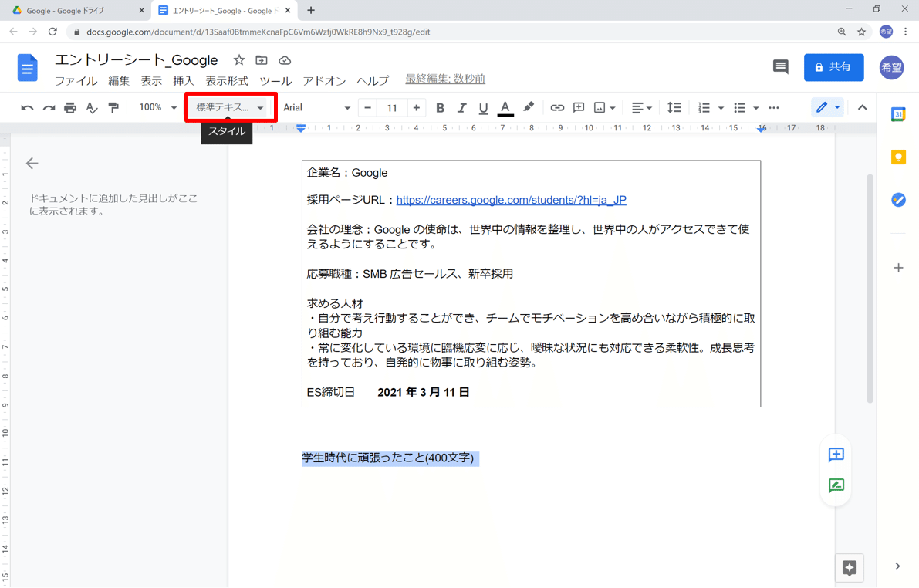Open Google Tasks from the side panel

pos(897,200)
